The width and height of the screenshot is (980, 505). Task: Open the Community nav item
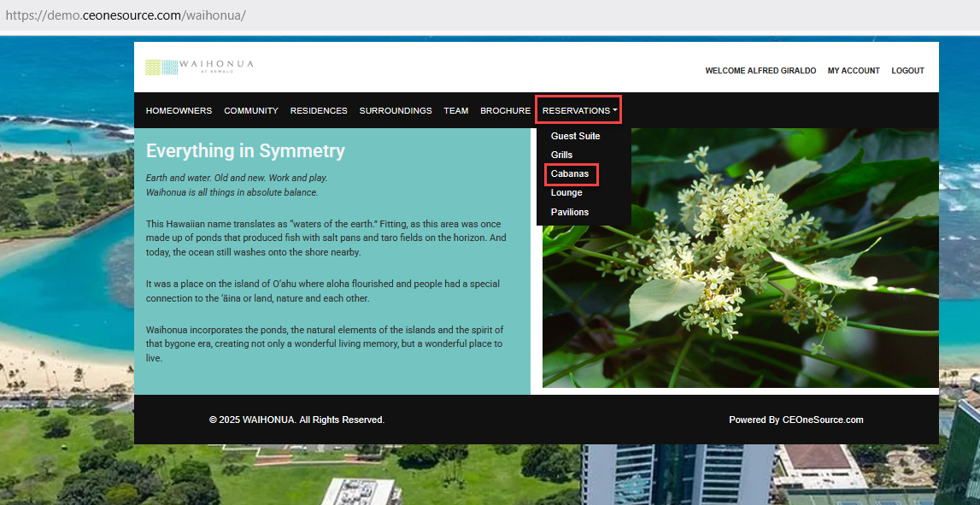click(251, 111)
